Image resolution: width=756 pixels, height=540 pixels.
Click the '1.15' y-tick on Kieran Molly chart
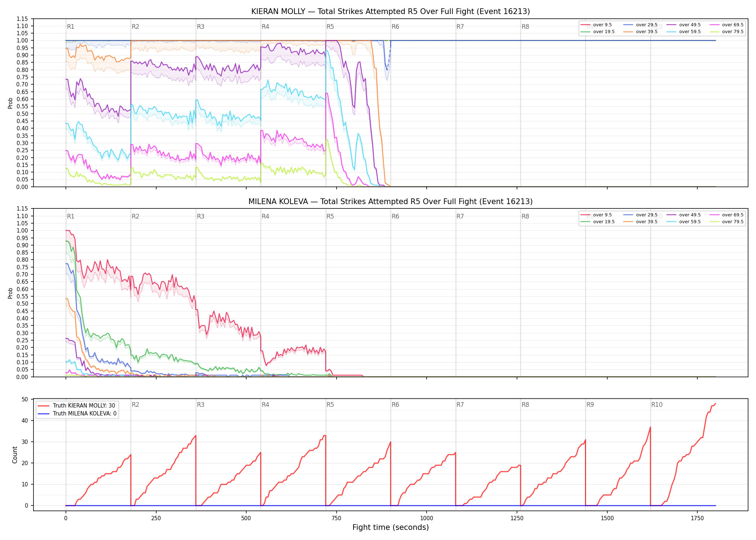point(22,19)
